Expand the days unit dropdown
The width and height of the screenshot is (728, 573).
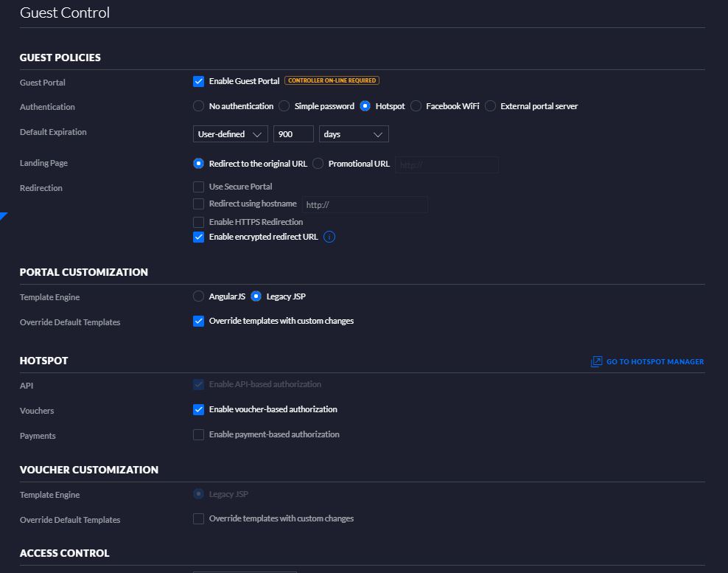pos(353,134)
